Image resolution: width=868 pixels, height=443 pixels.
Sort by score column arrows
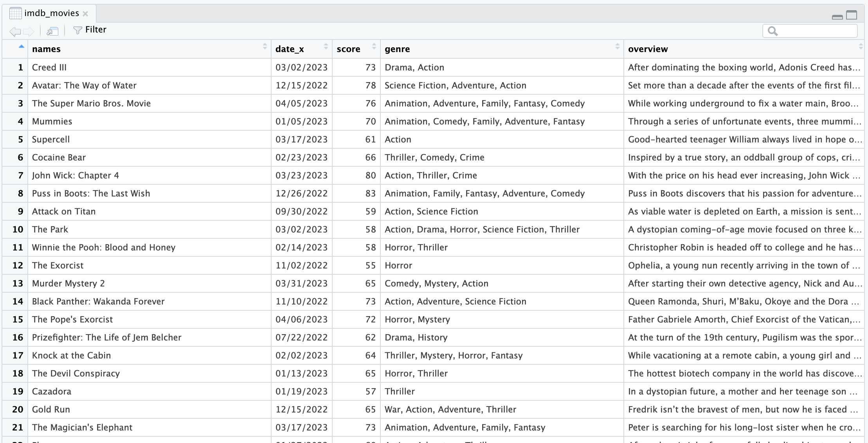tap(374, 47)
